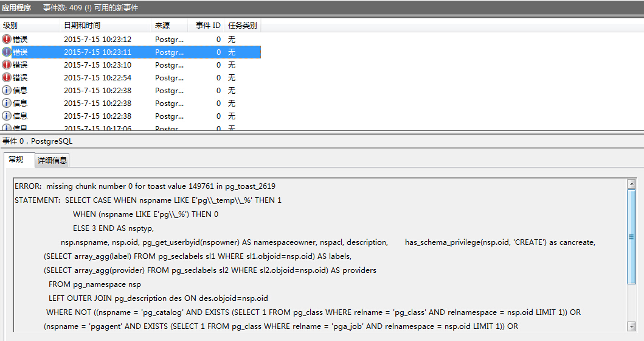Click the red error icon for 10:23:10 event

[x=7, y=65]
